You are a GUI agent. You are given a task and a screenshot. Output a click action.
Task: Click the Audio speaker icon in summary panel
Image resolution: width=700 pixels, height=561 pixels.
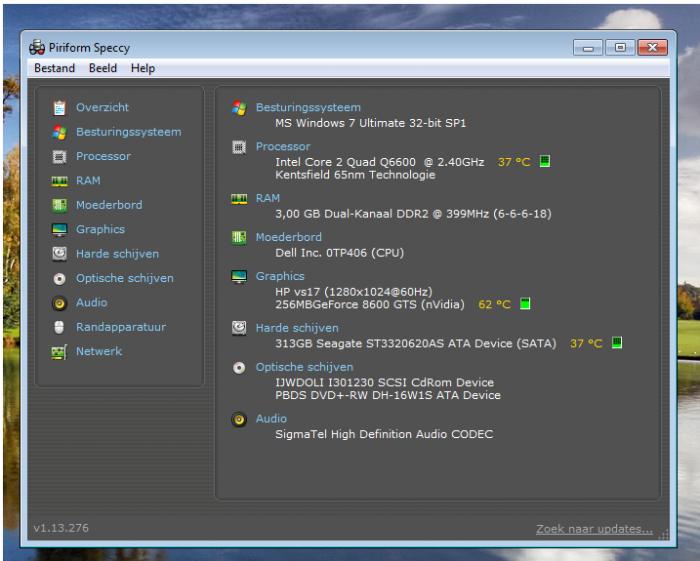point(239,419)
